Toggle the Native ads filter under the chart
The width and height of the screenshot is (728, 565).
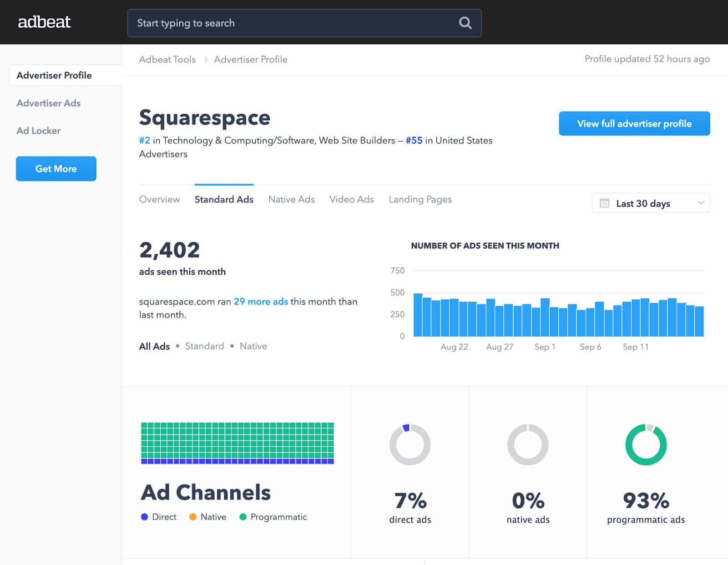click(253, 346)
